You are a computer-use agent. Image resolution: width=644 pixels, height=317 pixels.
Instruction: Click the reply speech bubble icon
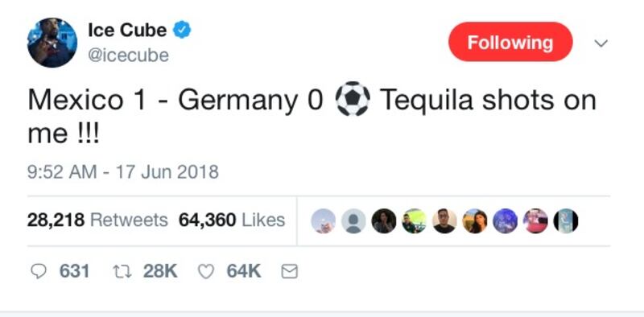click(39, 271)
